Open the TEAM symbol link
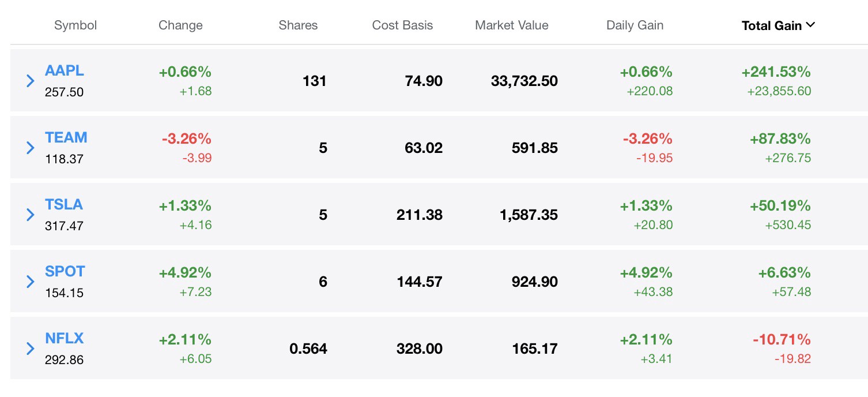The image size is (868, 397). pyautogui.click(x=66, y=138)
